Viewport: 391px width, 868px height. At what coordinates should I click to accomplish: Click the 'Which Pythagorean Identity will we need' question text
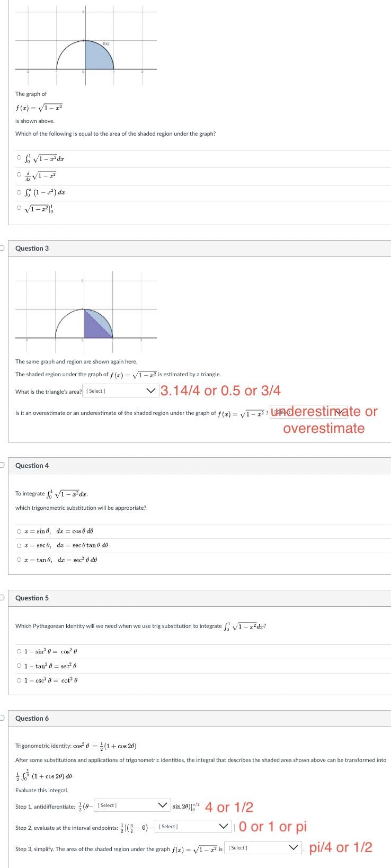coord(141,626)
